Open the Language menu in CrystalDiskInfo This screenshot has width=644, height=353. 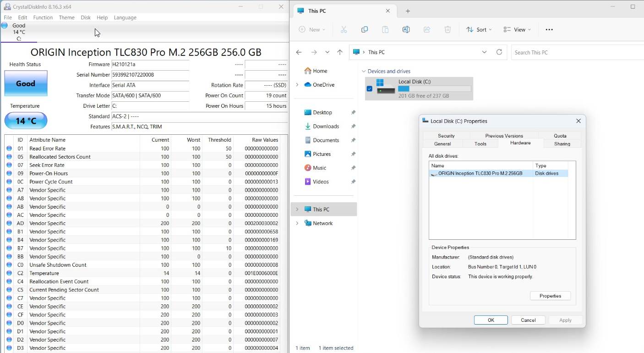[x=125, y=17]
